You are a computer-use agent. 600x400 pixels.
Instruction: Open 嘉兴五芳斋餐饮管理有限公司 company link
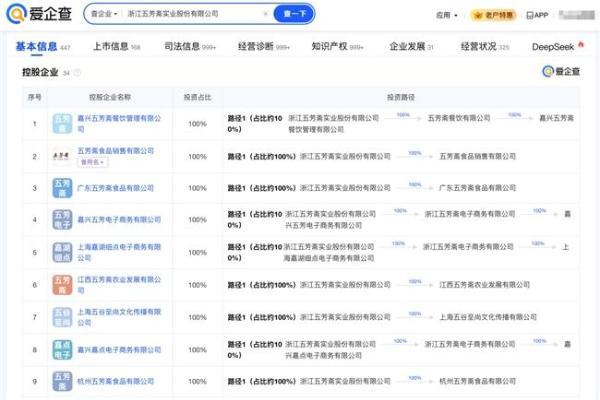(119, 124)
